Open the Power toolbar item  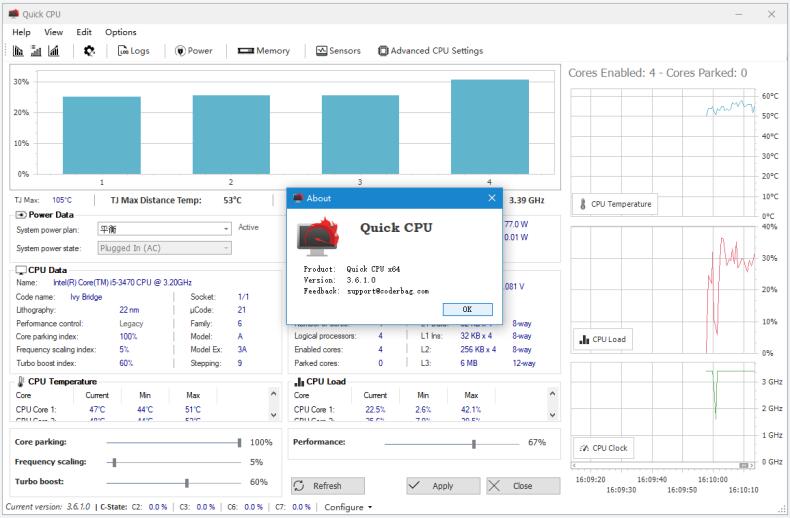point(194,51)
